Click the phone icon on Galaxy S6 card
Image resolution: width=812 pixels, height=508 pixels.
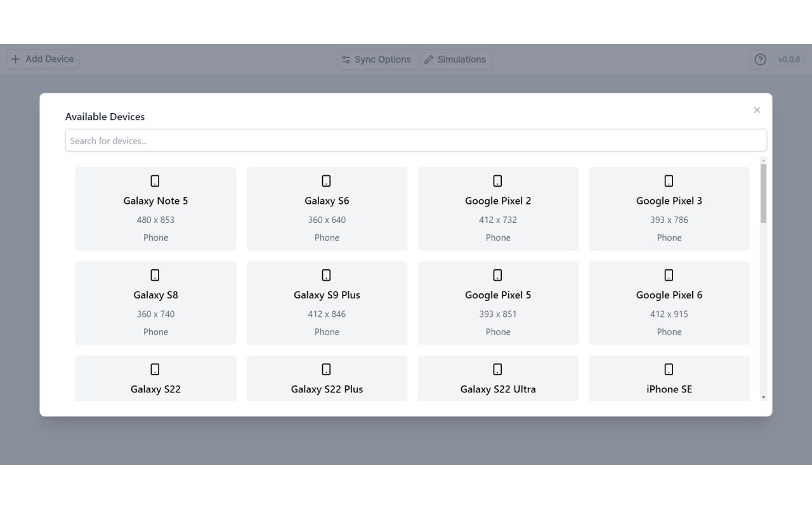[x=327, y=181]
